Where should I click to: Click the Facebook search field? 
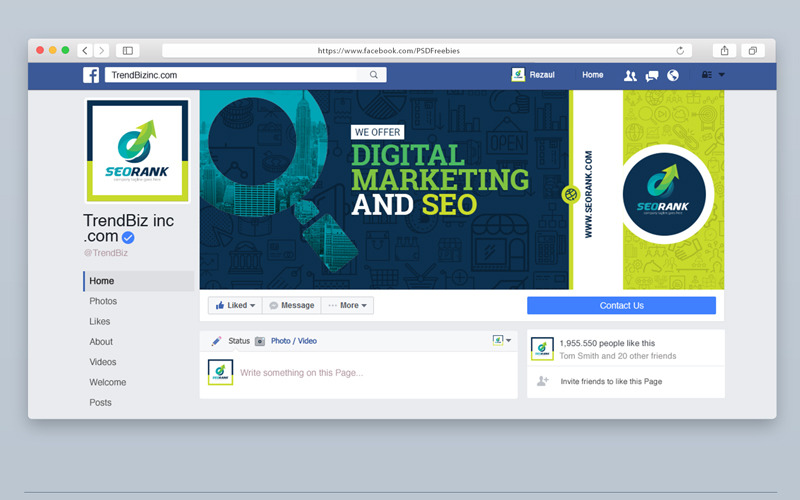point(245,75)
